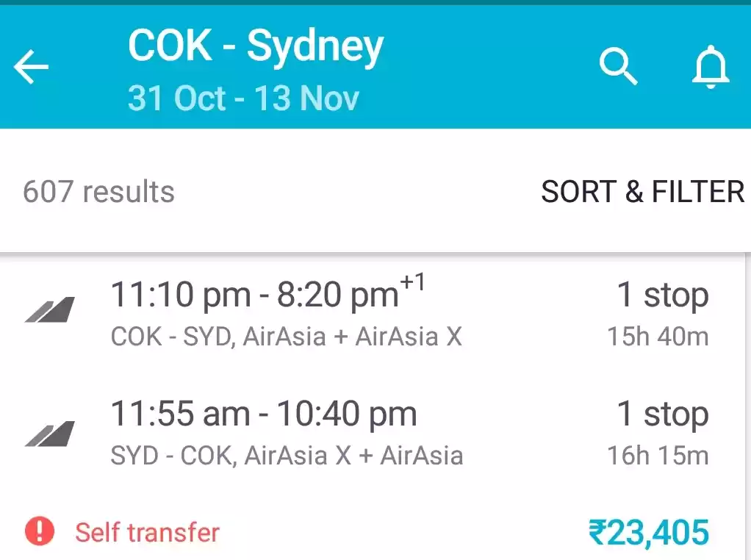Screen dimensions: 751x560
Task: Tap the AirAsia logo on outbound flight
Action: (50, 309)
